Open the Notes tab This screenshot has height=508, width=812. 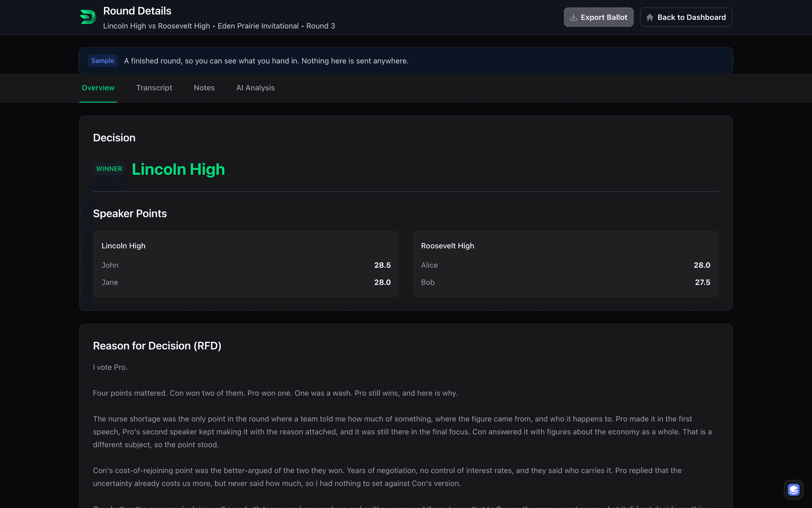(204, 88)
